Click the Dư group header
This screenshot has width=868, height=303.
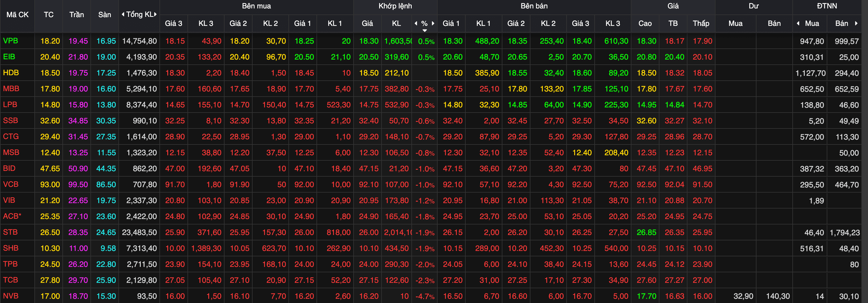point(753,6)
